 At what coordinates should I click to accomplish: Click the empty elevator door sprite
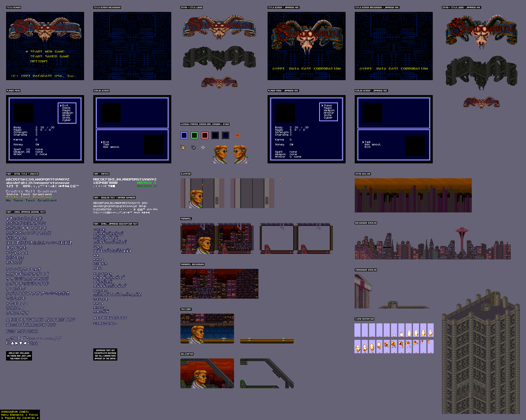tap(252, 193)
